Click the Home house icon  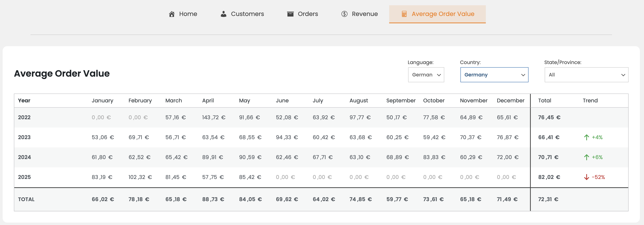[172, 14]
